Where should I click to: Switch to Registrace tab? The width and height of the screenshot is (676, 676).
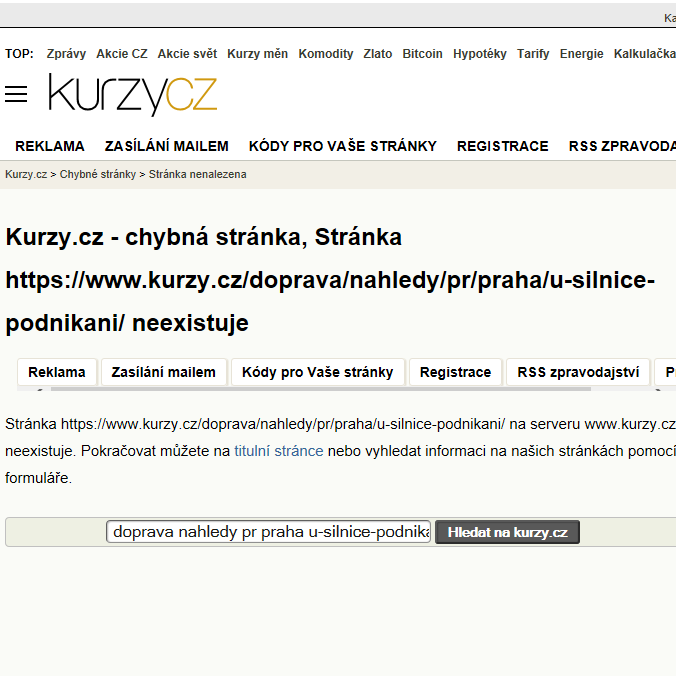coord(455,372)
